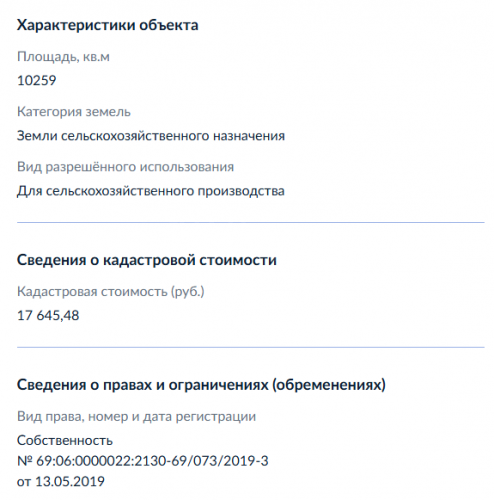Click the 'Сведения о кадастровой стоимости' heading
The height and width of the screenshot is (500, 494).
(x=147, y=260)
